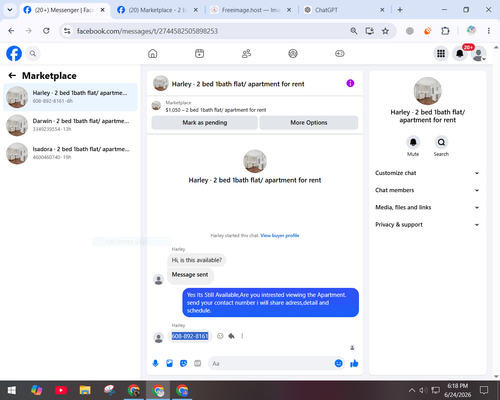500x400 pixels.
Task: Expand the Customize chat section
Action: pos(427,173)
